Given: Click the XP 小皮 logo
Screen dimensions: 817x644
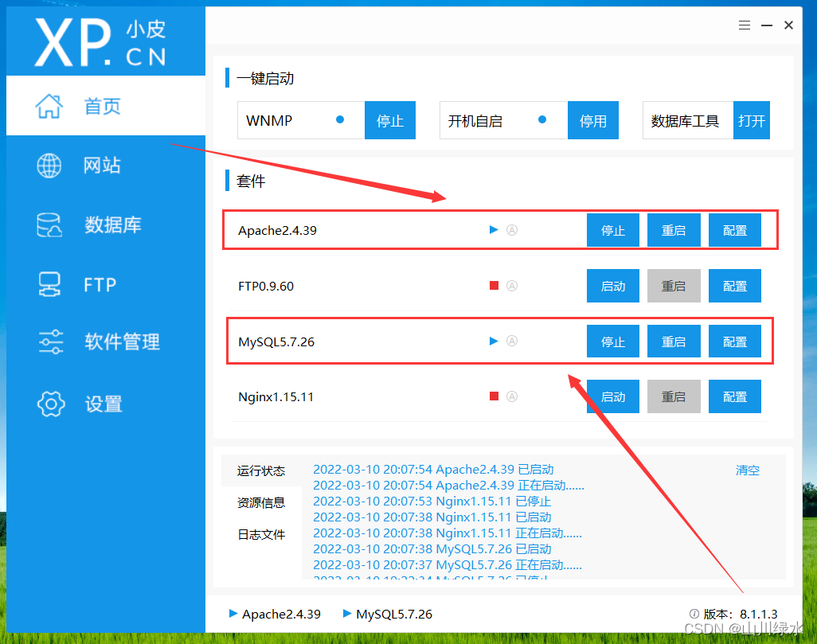Looking at the screenshot, I should pyautogui.click(x=100, y=41).
